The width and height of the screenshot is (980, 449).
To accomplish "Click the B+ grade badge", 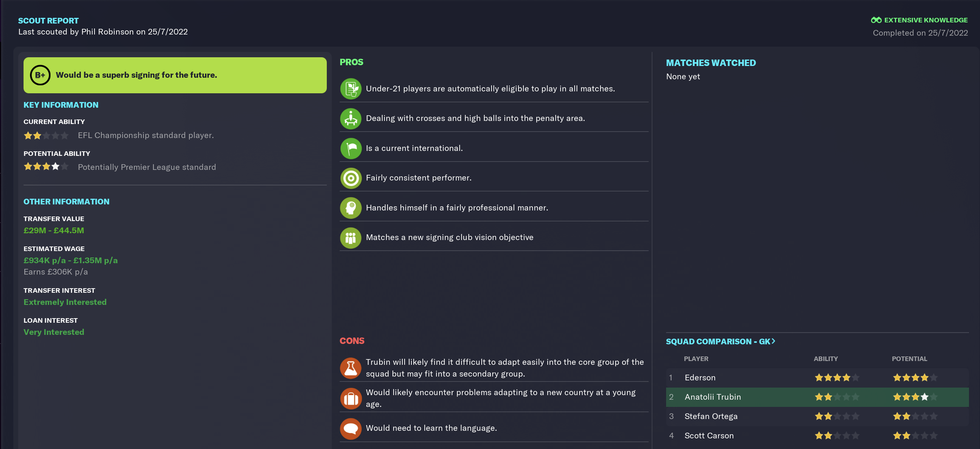I will tap(40, 75).
